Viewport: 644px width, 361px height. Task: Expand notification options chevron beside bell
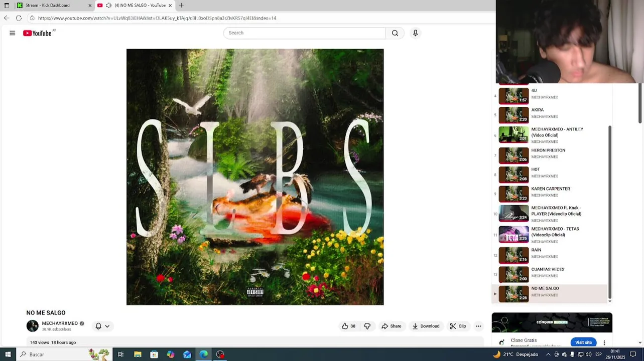point(107,326)
